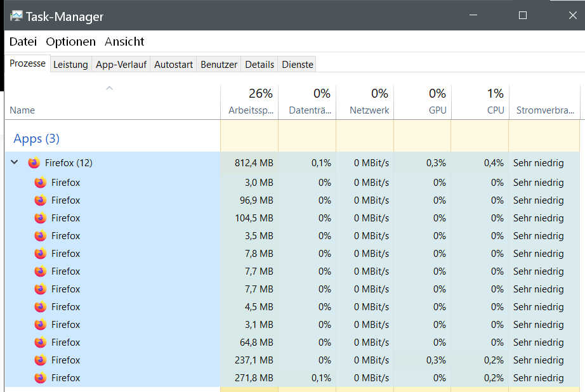Click the Firefox (12) parent group icon
Image resolution: width=585 pixels, height=392 pixels.
(x=34, y=163)
